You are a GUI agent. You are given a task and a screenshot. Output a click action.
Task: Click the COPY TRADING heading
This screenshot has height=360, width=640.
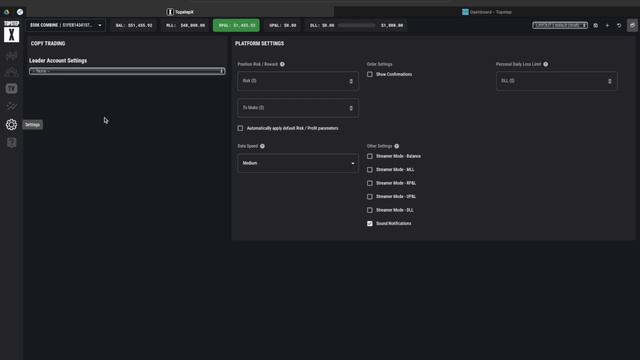(x=48, y=43)
